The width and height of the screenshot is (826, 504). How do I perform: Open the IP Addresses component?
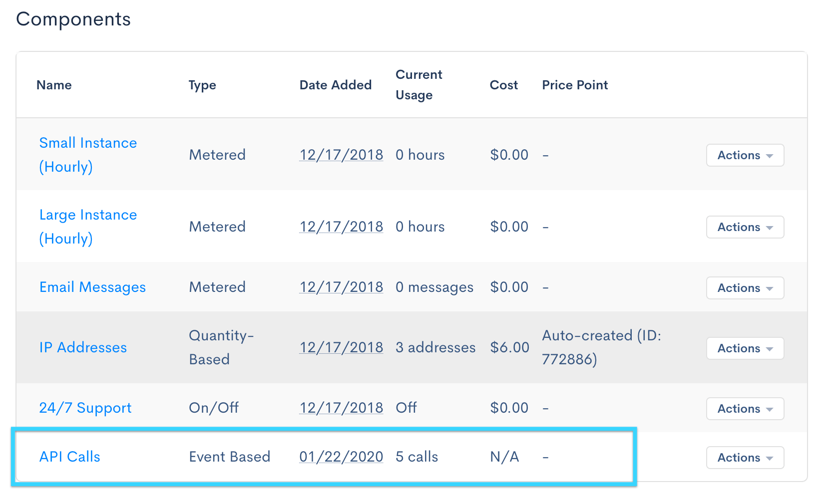pyautogui.click(x=83, y=347)
